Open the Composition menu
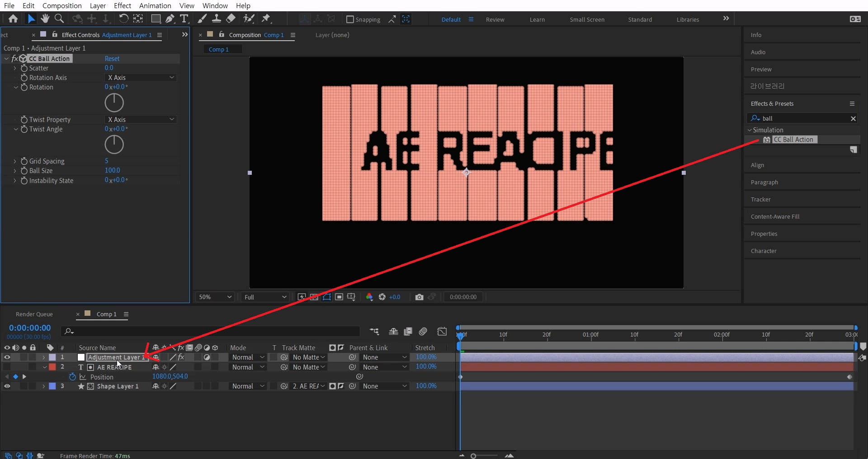 (62, 5)
